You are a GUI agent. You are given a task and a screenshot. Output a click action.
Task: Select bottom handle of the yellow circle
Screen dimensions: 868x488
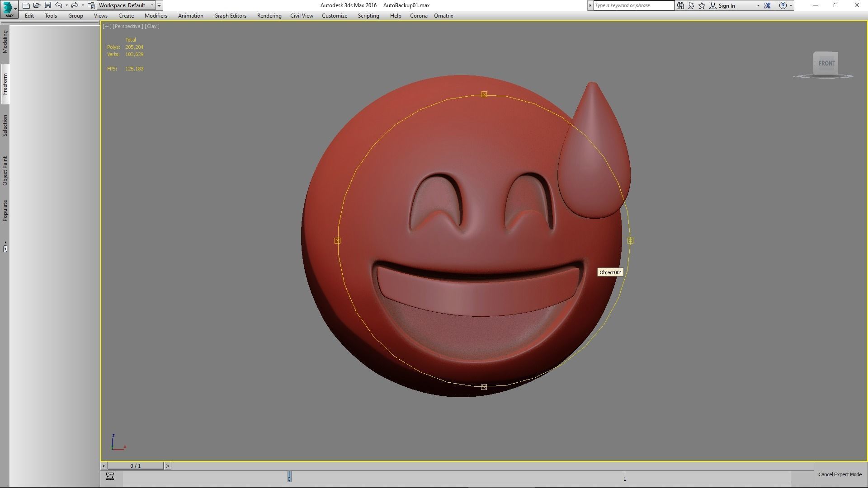coord(484,387)
